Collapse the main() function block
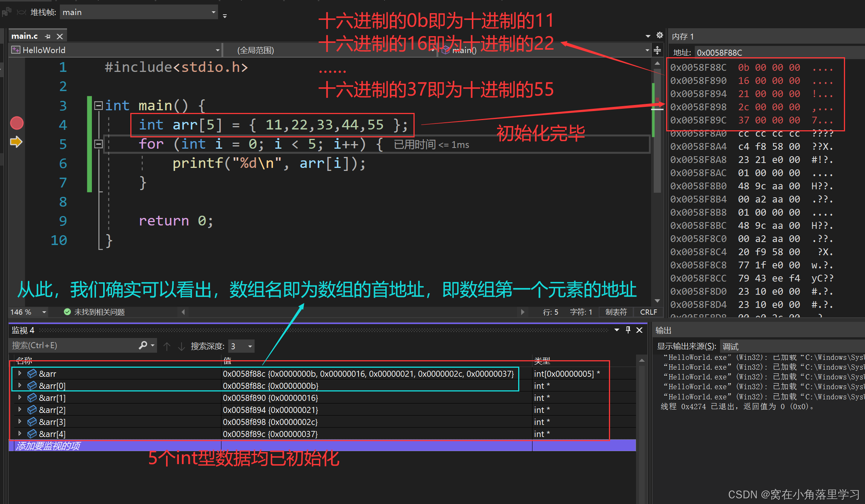Viewport: 865px width, 504px height. (x=98, y=105)
